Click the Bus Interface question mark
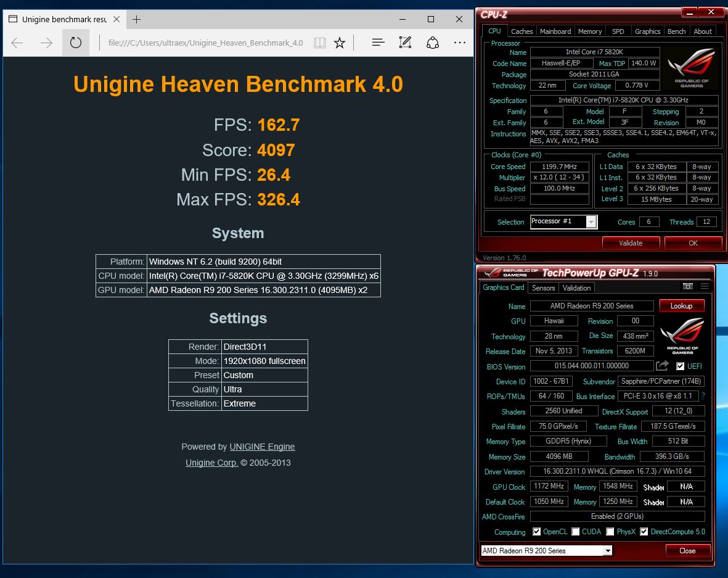The height and width of the screenshot is (578, 728). pyautogui.click(x=703, y=396)
